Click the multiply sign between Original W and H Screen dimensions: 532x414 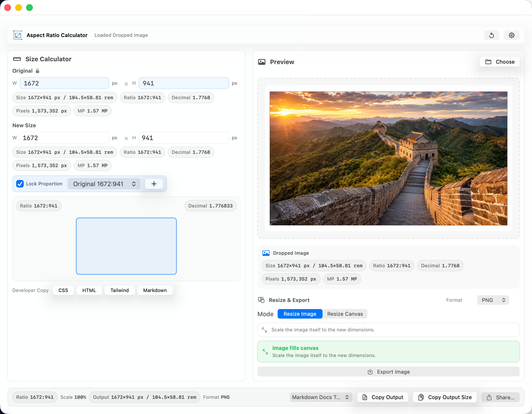(126, 84)
